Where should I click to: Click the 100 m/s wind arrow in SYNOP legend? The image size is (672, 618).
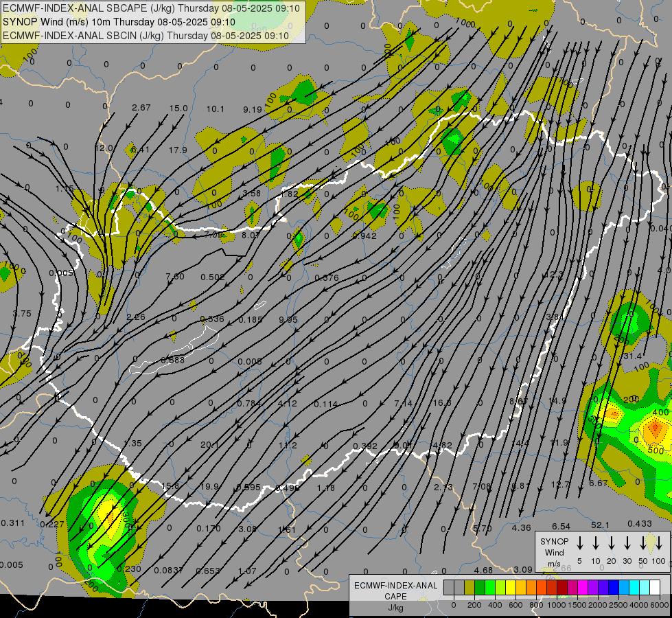pyautogui.click(x=659, y=543)
